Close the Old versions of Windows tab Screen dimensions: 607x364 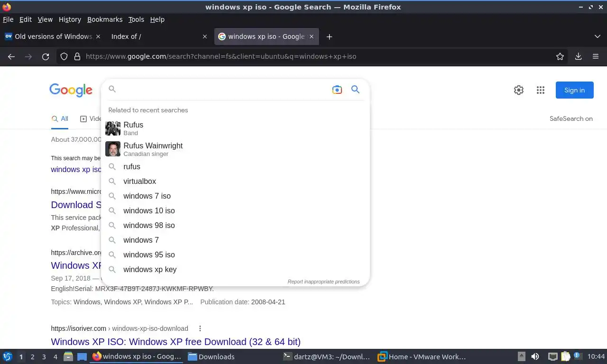(x=98, y=36)
